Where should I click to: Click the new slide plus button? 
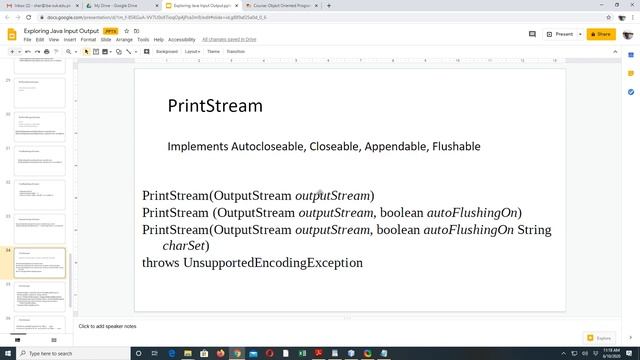tap(12, 52)
